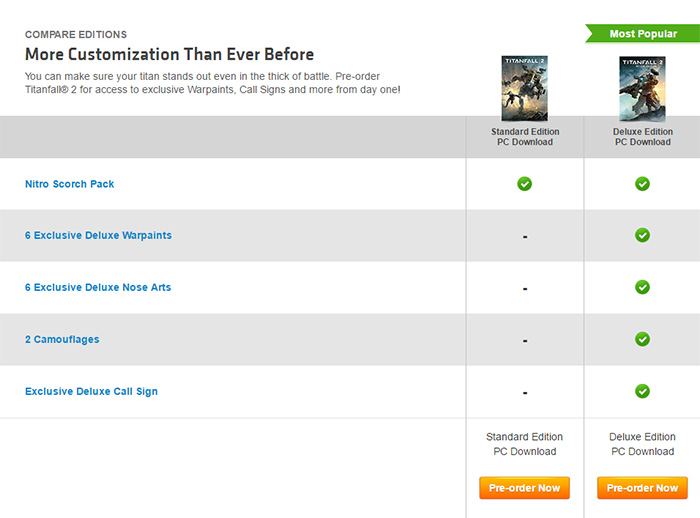Open Exclusive Deluxe Call Sign link

tap(91, 391)
